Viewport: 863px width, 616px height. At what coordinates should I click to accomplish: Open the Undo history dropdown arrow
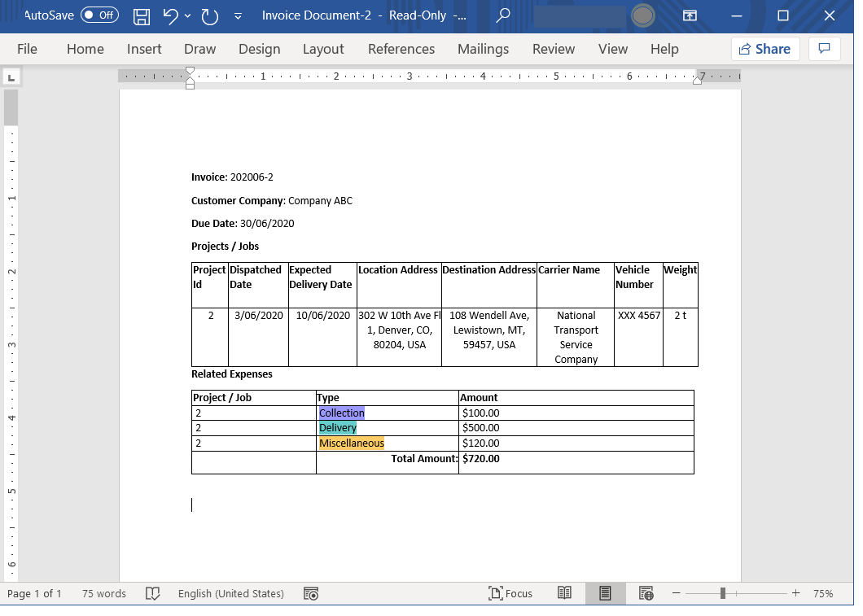tap(188, 15)
